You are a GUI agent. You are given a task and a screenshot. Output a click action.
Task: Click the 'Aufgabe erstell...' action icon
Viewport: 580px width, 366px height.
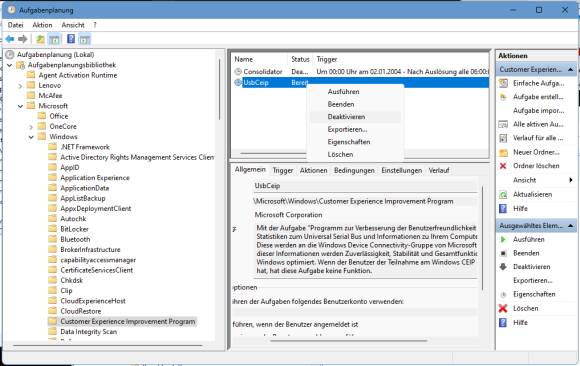click(x=503, y=97)
